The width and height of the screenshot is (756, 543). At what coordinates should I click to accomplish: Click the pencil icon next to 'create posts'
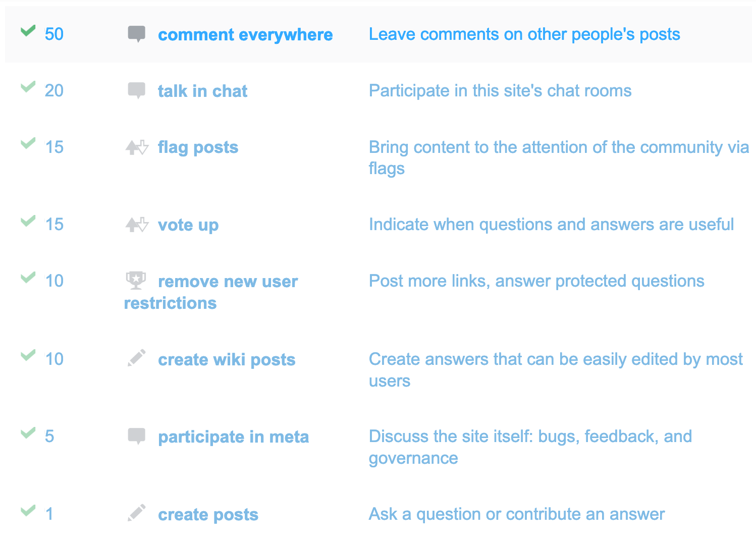136,512
